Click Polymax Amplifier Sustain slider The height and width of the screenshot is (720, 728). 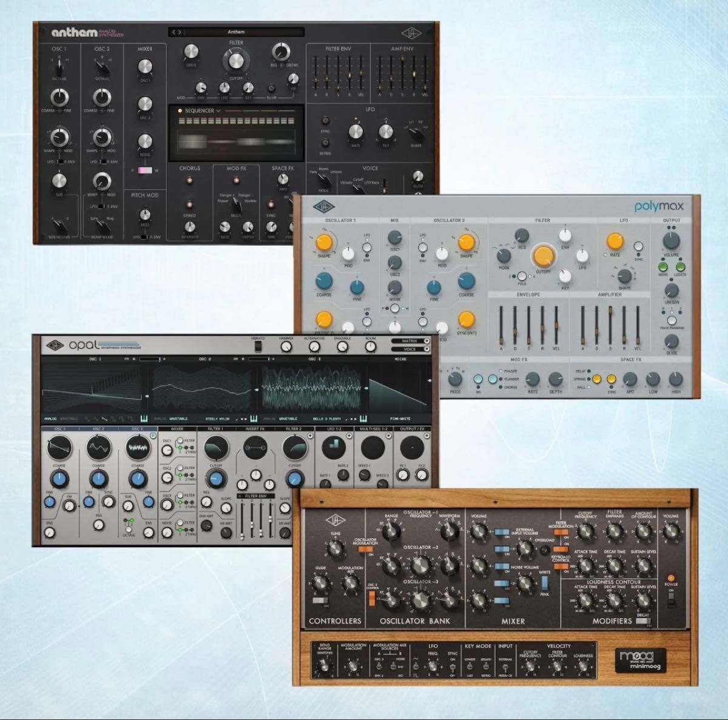click(610, 325)
